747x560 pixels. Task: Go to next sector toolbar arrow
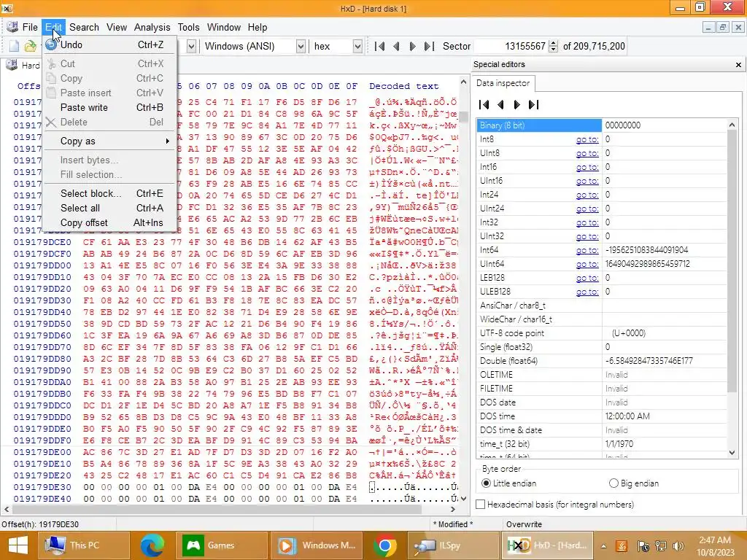pyautogui.click(x=413, y=46)
